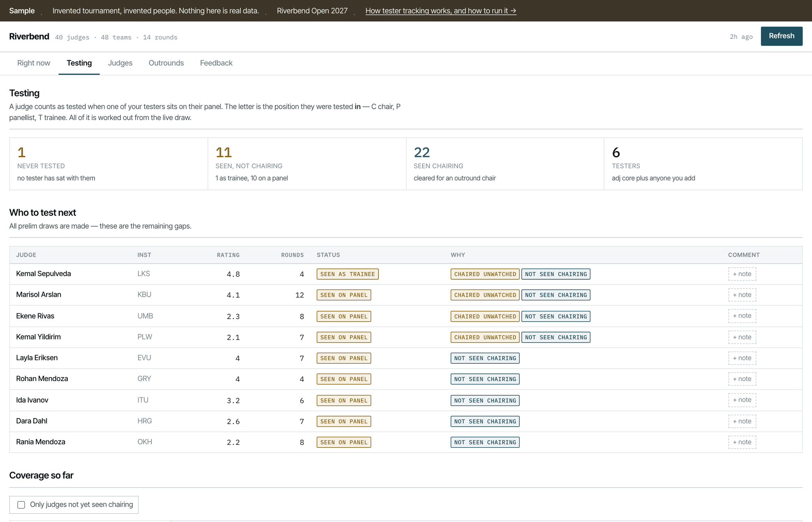Click the Who to test next heading
This screenshot has height=522, width=812.
(43, 213)
